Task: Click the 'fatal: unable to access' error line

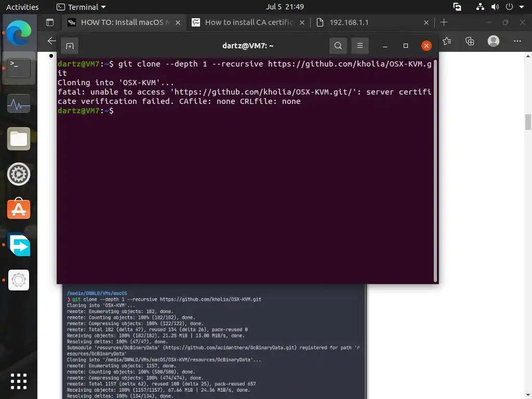Action: click(x=244, y=97)
